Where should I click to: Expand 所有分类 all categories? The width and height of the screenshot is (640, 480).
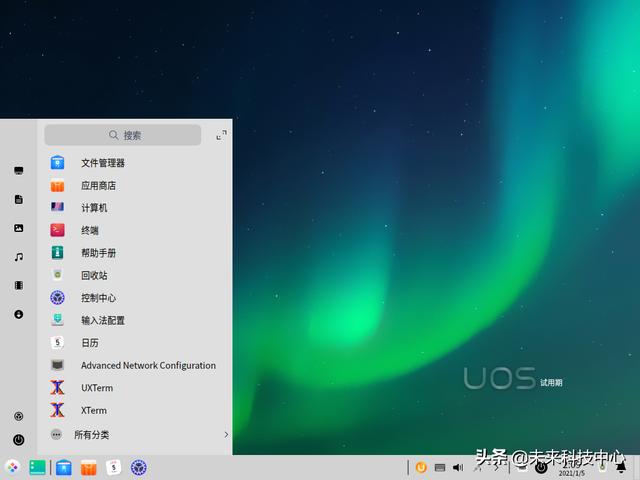click(138, 435)
